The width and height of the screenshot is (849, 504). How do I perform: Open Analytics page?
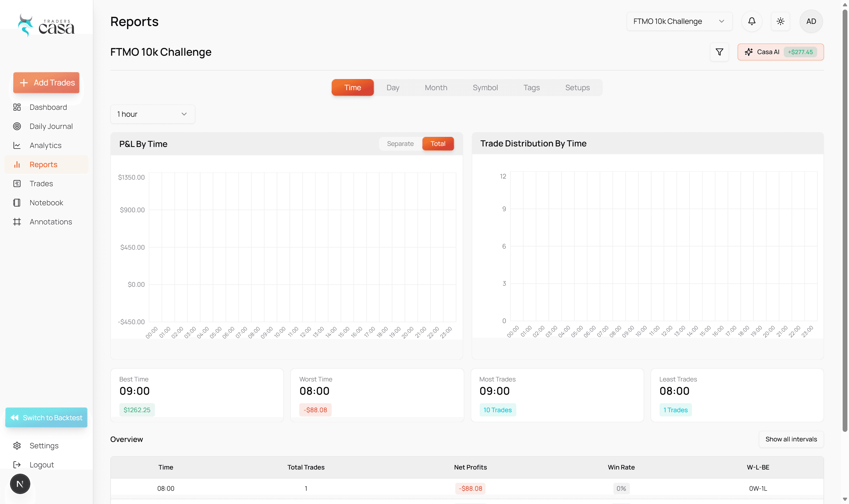(x=46, y=145)
